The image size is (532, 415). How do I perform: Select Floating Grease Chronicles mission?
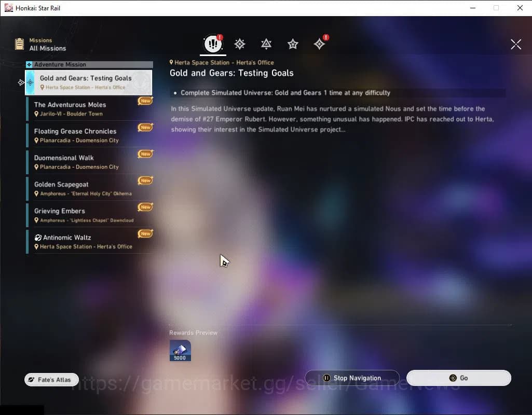(x=90, y=135)
